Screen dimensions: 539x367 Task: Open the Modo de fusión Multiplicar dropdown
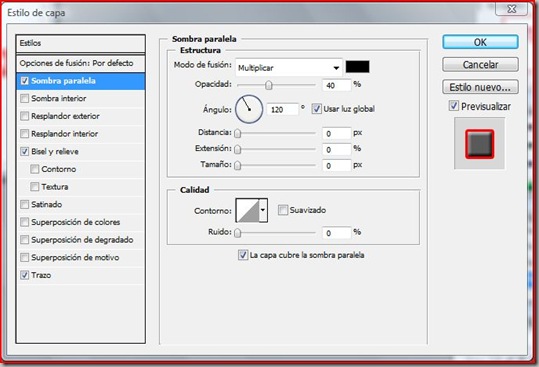[x=289, y=68]
